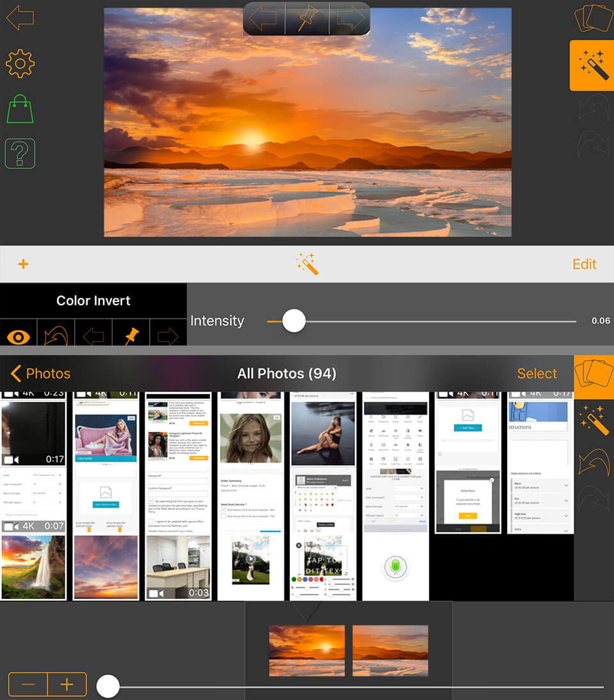
Task: Select the magic wand effects tool in right sidebar
Action: [592, 65]
